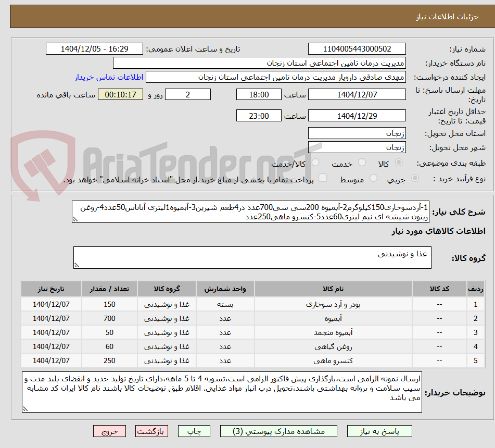Click the price validity date 1404/12/29 field
The image size is (495, 448).
point(357,116)
